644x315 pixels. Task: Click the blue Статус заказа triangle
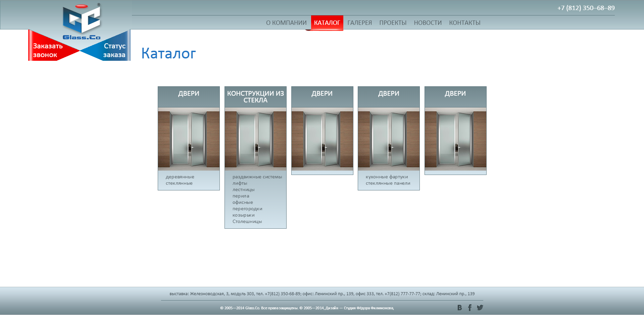tap(112, 50)
